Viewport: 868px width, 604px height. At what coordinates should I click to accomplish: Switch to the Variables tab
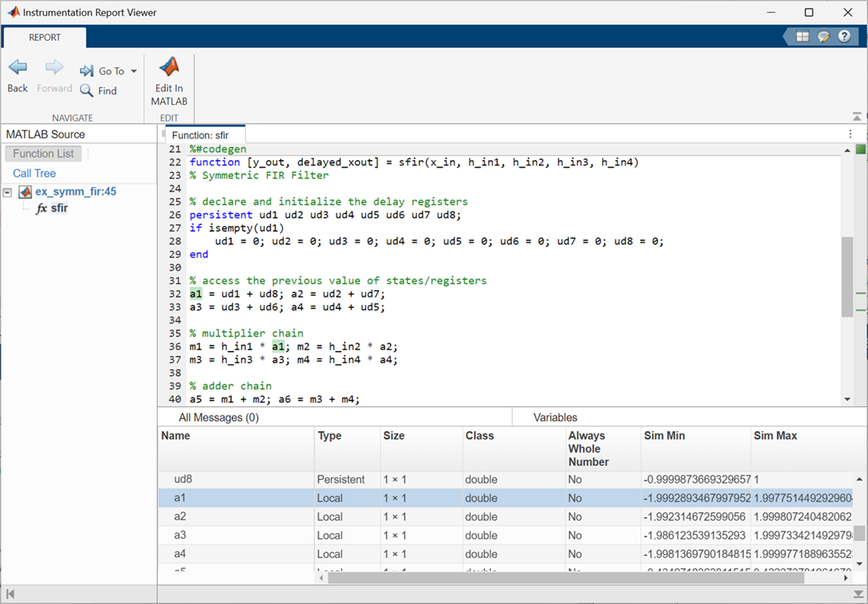point(555,417)
